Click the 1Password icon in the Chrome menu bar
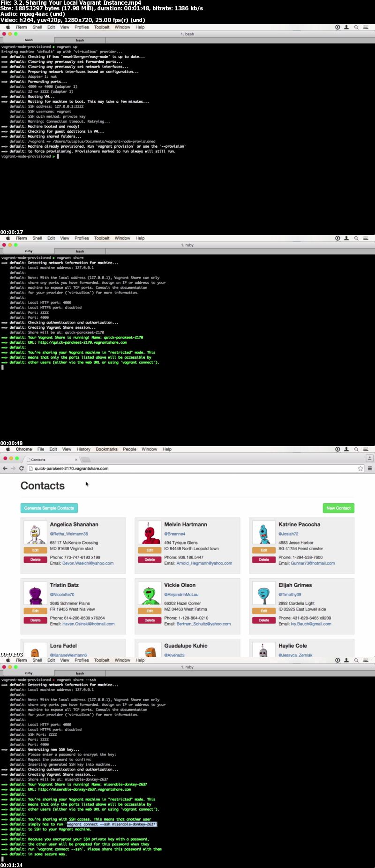The image size is (375, 868). [x=337, y=449]
